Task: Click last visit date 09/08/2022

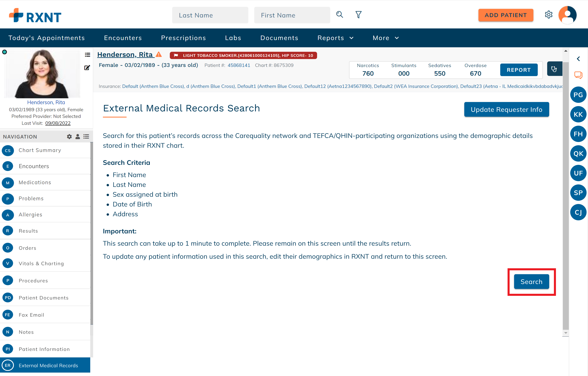Action: click(58, 123)
